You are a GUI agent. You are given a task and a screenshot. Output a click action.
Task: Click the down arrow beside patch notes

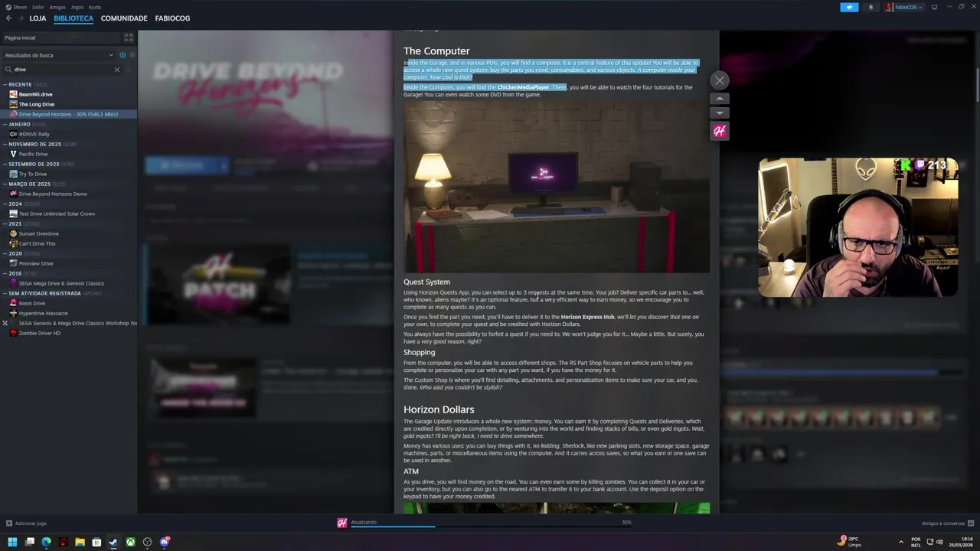point(719,112)
